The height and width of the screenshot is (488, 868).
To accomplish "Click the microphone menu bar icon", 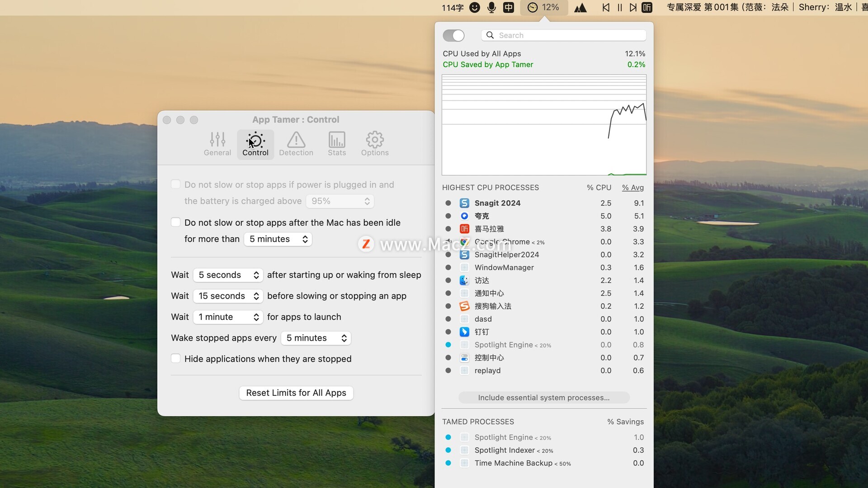I will 491,7.
